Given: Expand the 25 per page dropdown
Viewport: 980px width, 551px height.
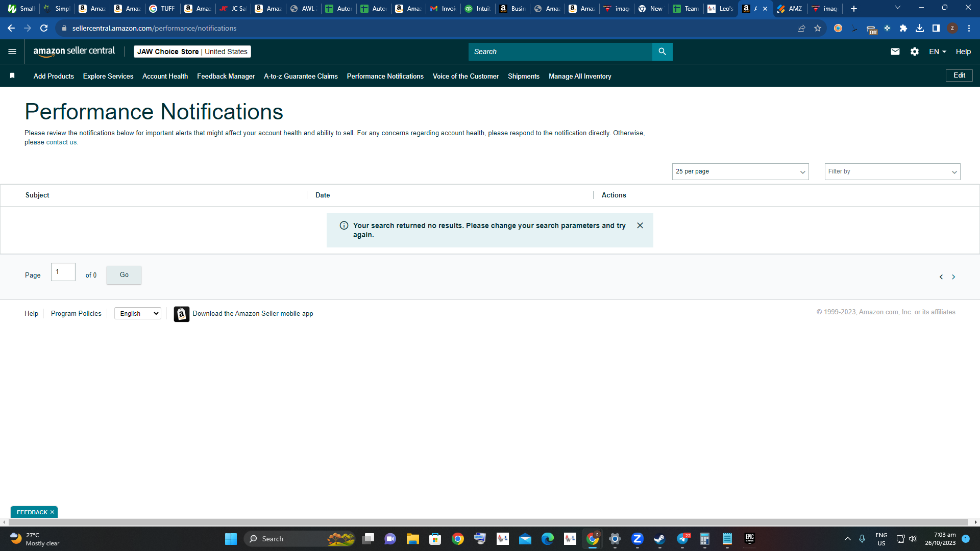Looking at the screenshot, I should coord(740,171).
